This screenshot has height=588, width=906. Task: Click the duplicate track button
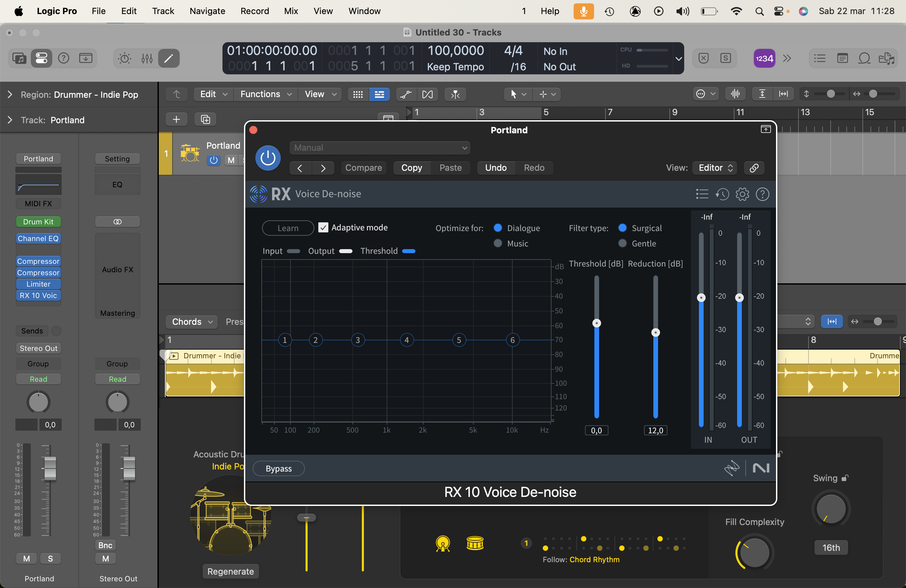[x=205, y=120]
